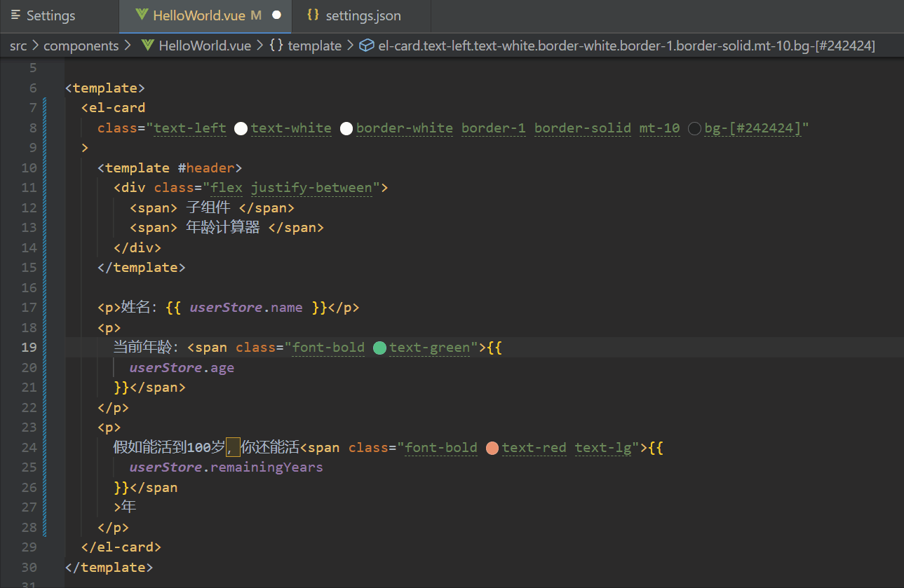
Task: Click userStore.remainingYears expression
Action: click(x=226, y=467)
